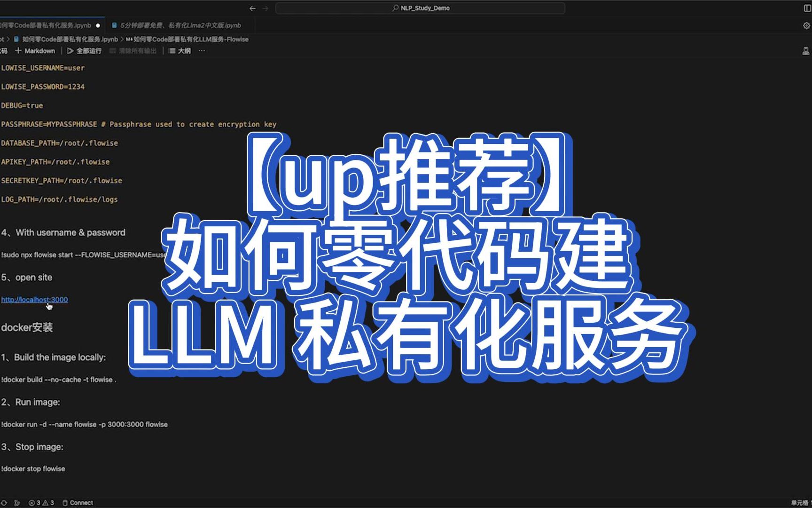Click the unsaved dot on the first tab

point(98,25)
